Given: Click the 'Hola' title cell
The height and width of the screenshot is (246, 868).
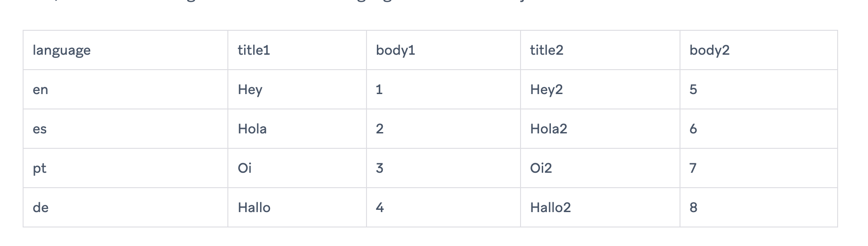Looking at the screenshot, I should click(252, 129).
